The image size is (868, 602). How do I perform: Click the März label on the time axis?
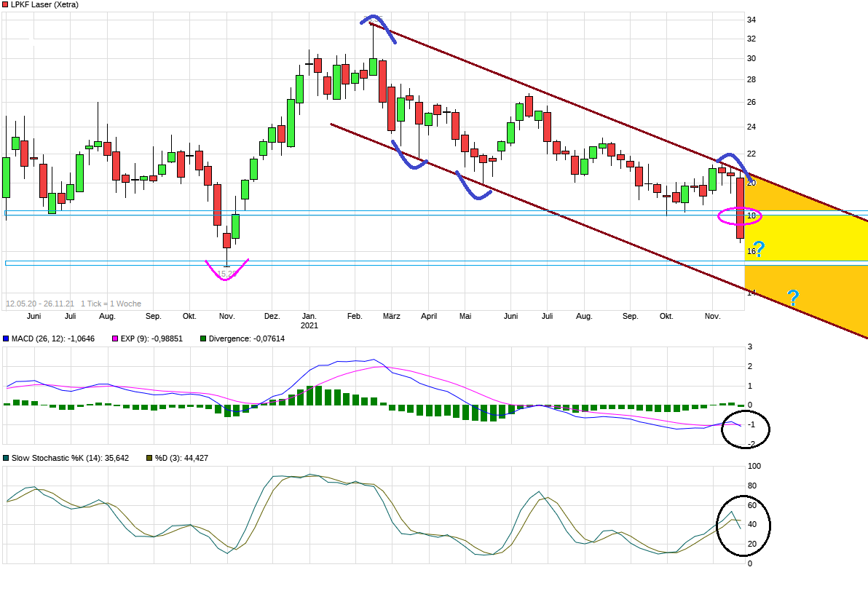[392, 317]
